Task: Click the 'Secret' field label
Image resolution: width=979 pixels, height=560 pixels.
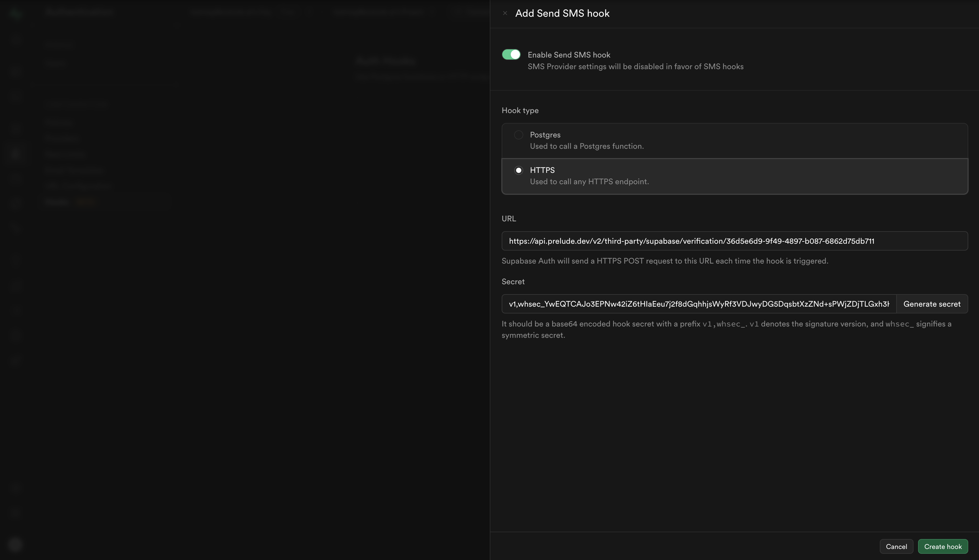Action: click(513, 282)
